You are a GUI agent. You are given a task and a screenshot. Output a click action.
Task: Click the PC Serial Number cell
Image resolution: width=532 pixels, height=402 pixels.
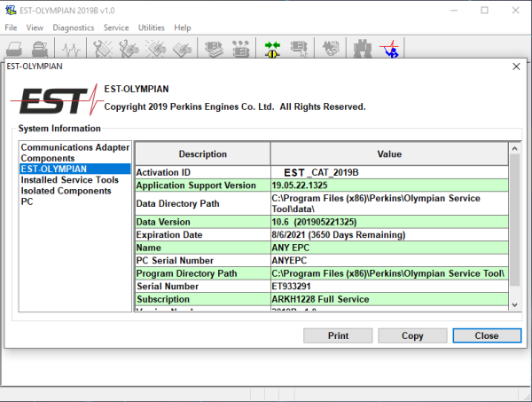202,260
